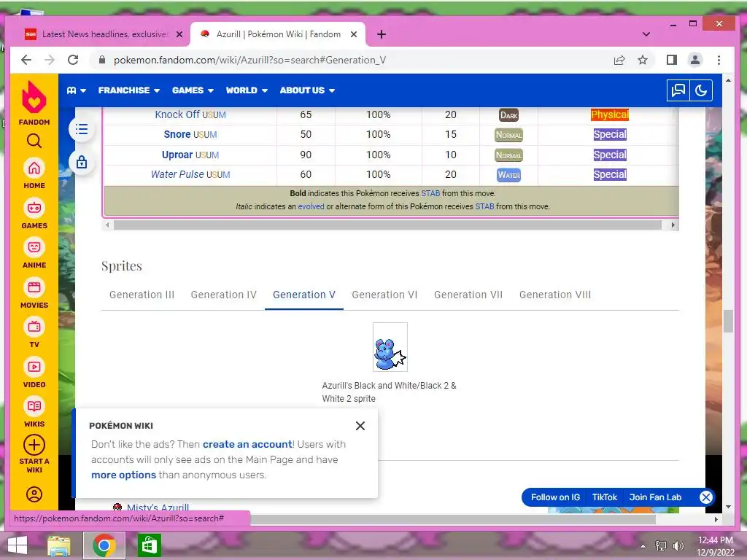The width and height of the screenshot is (747, 560).
Task: Switch to Generation VI sprites tab
Action: (x=384, y=295)
